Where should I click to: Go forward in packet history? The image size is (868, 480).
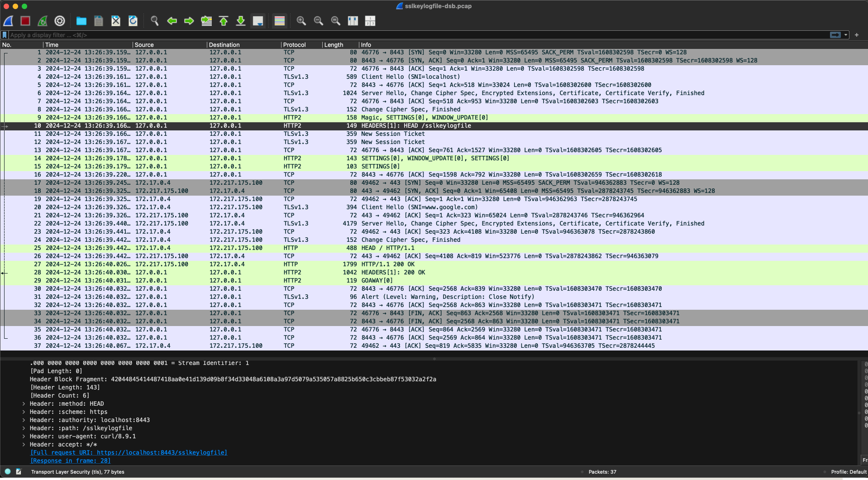coord(189,21)
